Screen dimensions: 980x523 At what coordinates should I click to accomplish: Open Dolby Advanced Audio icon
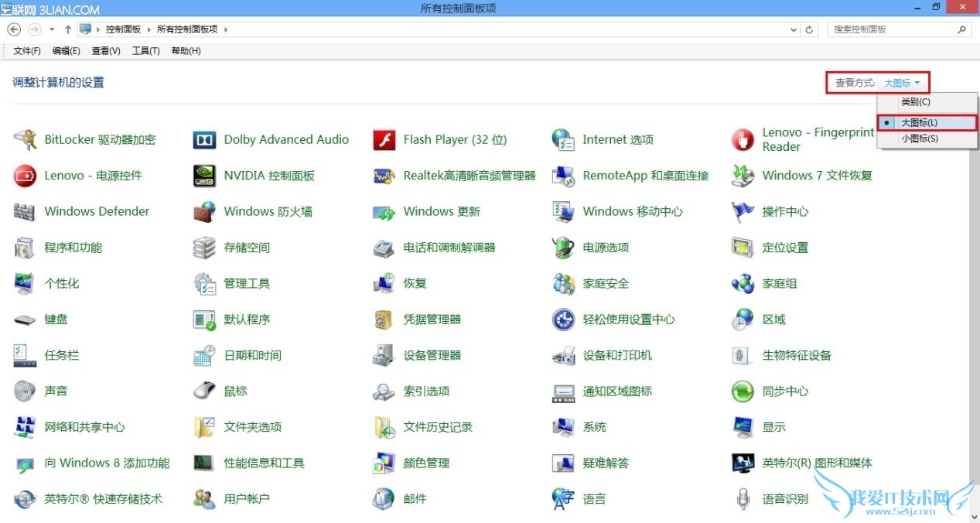204,140
